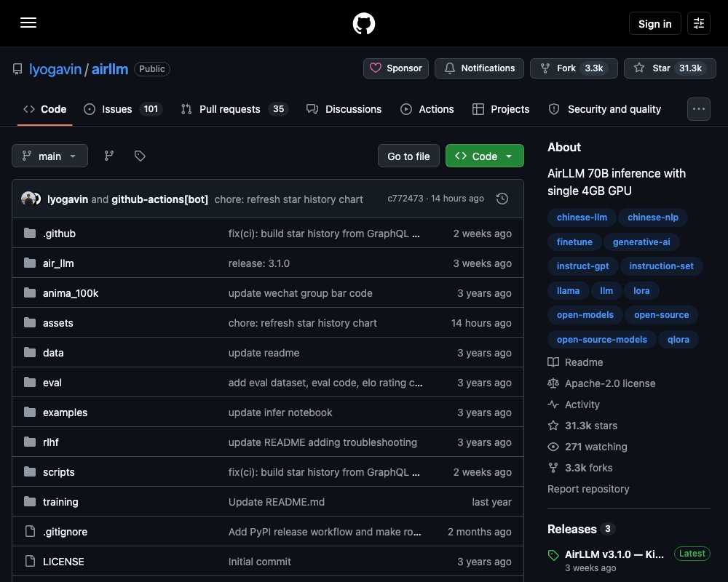Open the Pull requests tab
This screenshot has height=582, width=728.
tap(234, 109)
